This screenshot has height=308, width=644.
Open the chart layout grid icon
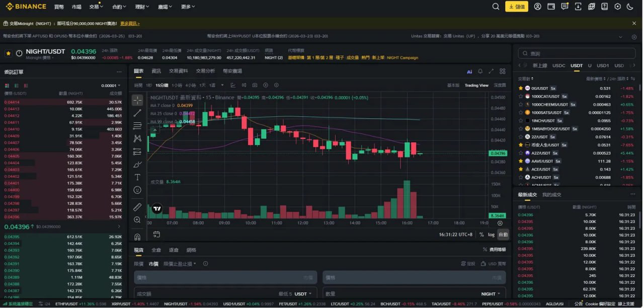[x=502, y=71]
